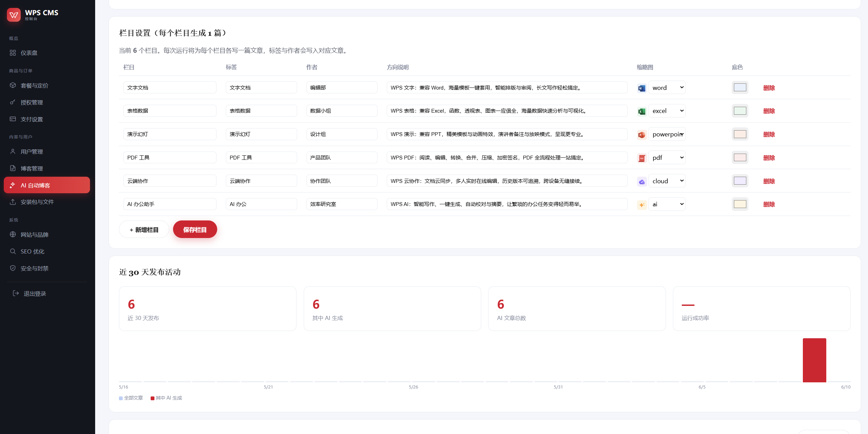Pick background color for 表格数据 row
The width and height of the screenshot is (868, 434).
[740, 111]
